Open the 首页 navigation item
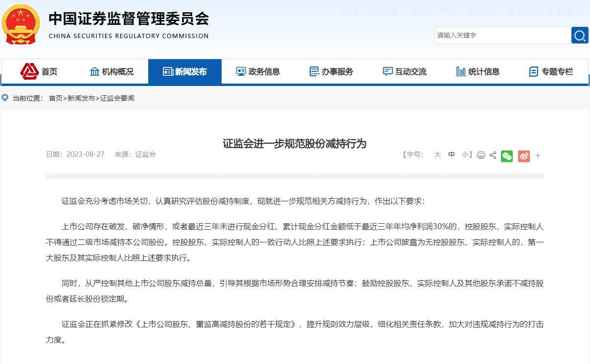Screen dimensions: 590x364 click(39, 72)
